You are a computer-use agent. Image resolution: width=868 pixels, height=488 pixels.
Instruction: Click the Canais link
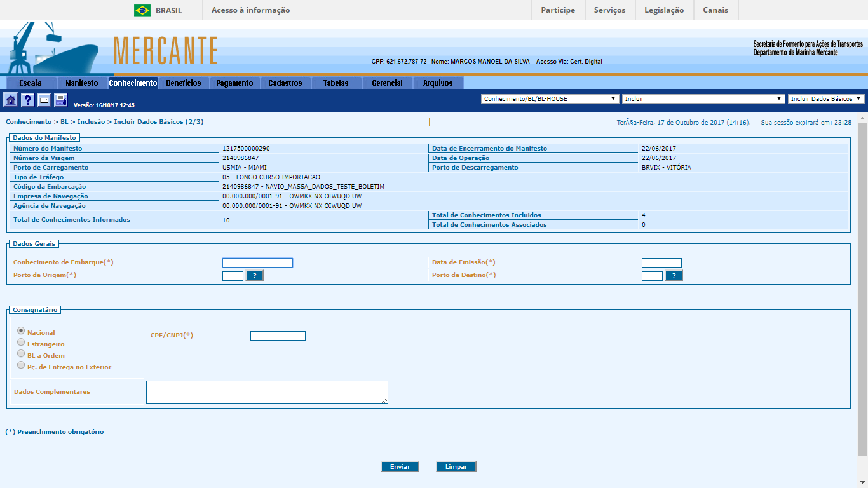click(x=715, y=10)
